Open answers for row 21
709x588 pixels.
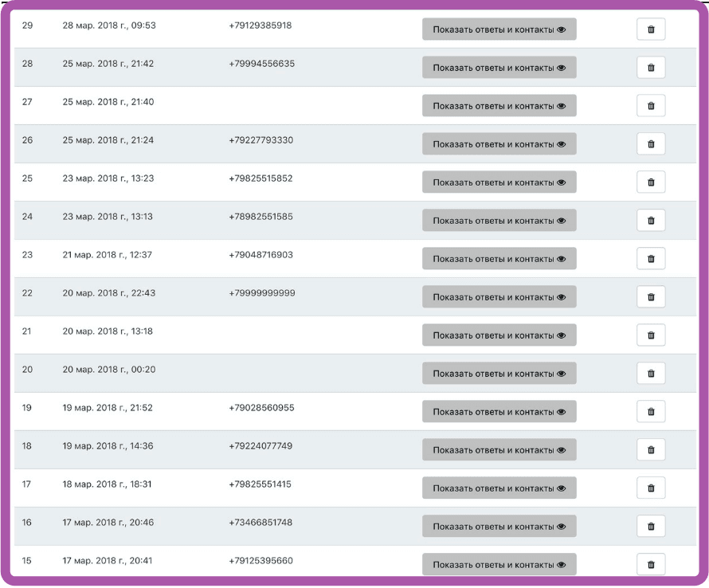click(x=499, y=335)
